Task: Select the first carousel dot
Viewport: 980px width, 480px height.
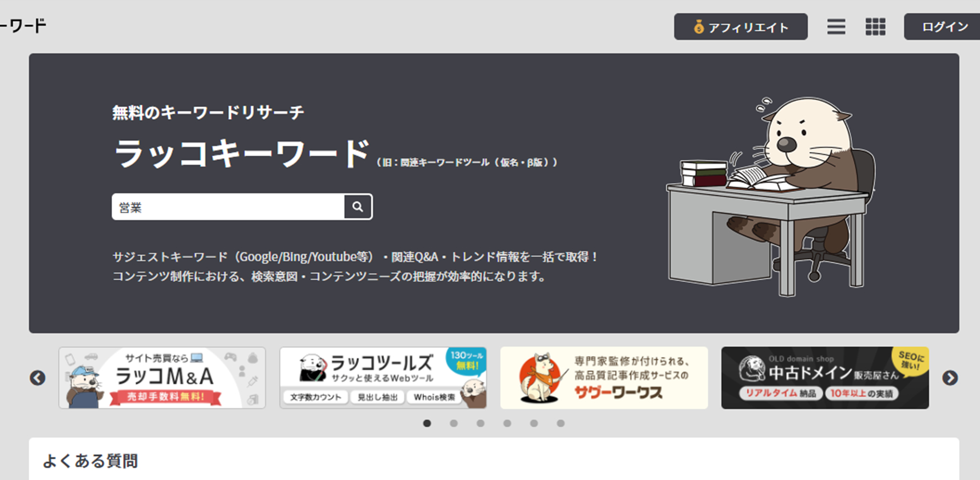Action: click(x=427, y=423)
